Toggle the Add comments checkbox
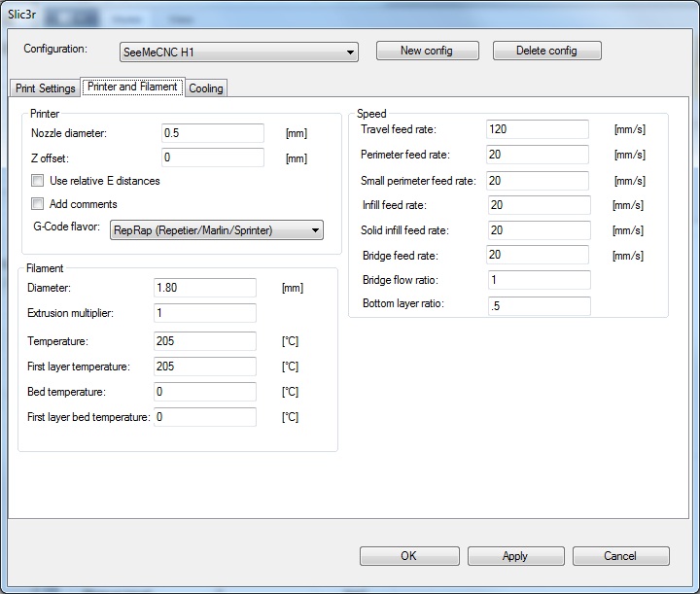The width and height of the screenshot is (700, 594). click(x=38, y=204)
